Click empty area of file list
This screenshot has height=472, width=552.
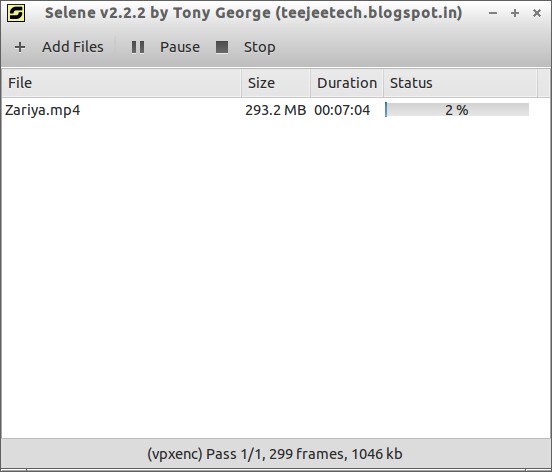(276, 278)
